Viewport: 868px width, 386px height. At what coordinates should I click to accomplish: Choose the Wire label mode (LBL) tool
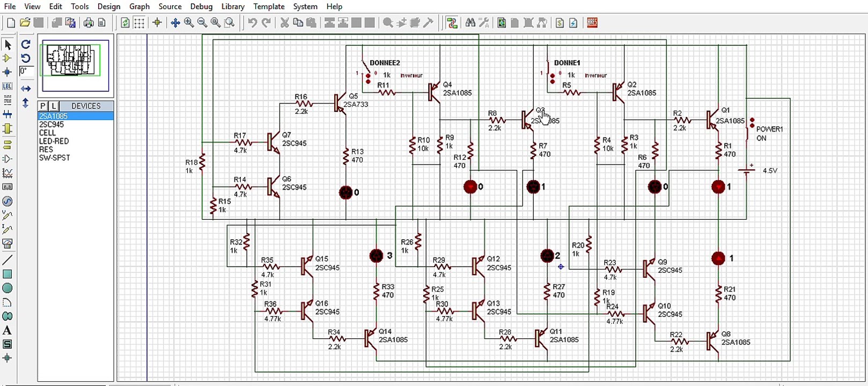coord(8,86)
